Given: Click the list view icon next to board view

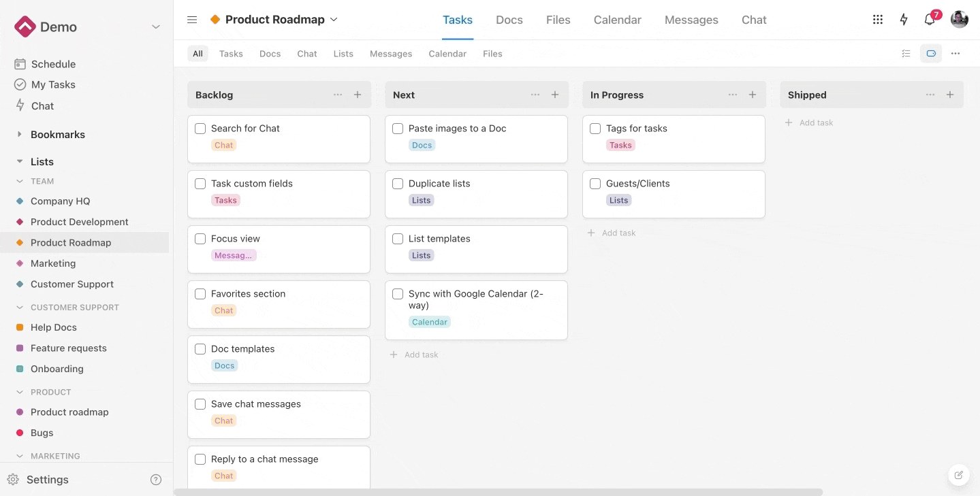Looking at the screenshot, I should click(906, 53).
